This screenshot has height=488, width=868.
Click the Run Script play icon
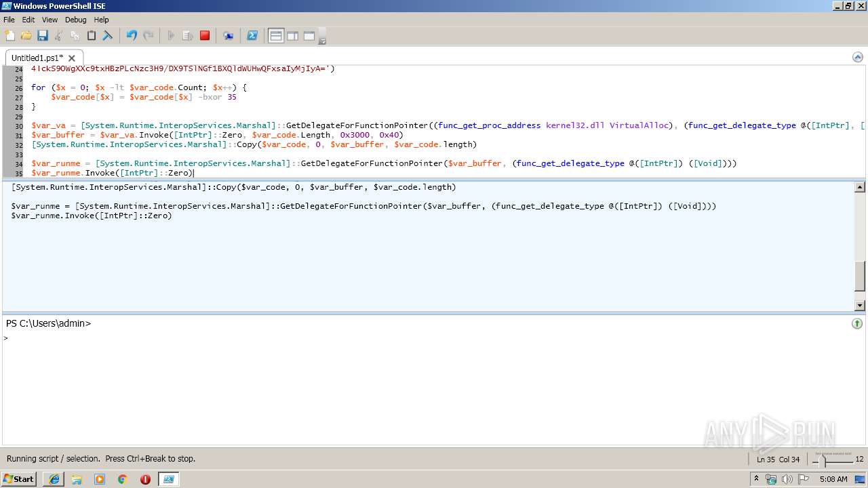(172, 36)
